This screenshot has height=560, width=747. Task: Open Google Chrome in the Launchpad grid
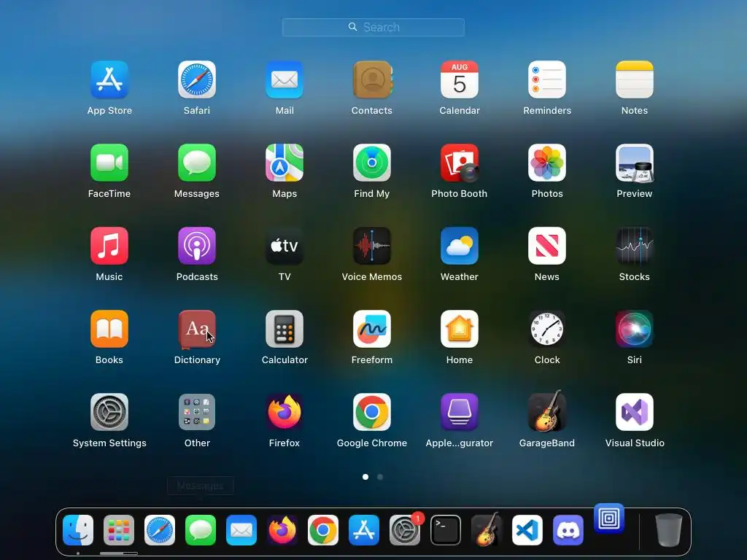pos(372,412)
